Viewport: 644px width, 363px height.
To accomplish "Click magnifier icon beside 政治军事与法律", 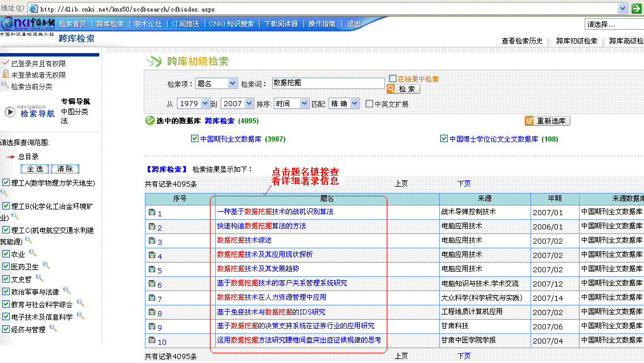I will 67,291.
